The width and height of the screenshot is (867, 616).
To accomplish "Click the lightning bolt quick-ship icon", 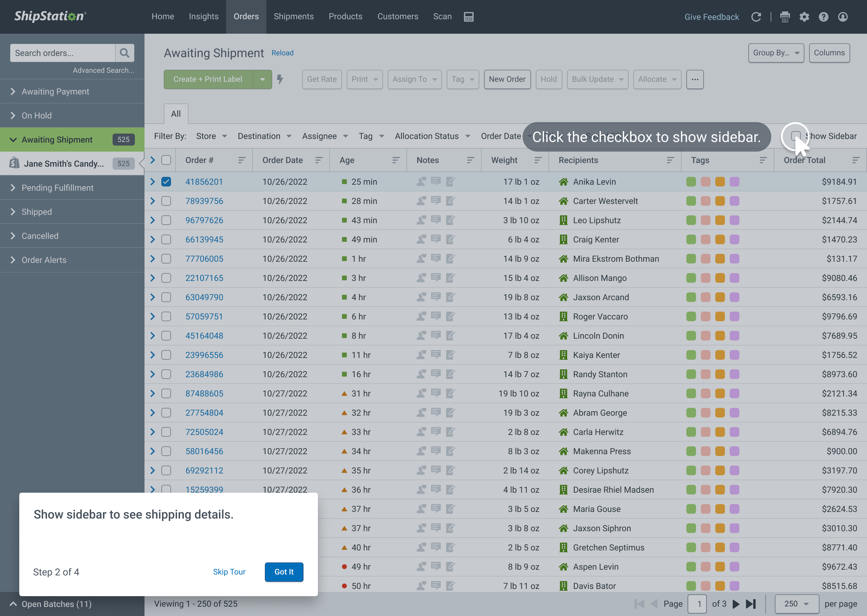I will [x=280, y=79].
